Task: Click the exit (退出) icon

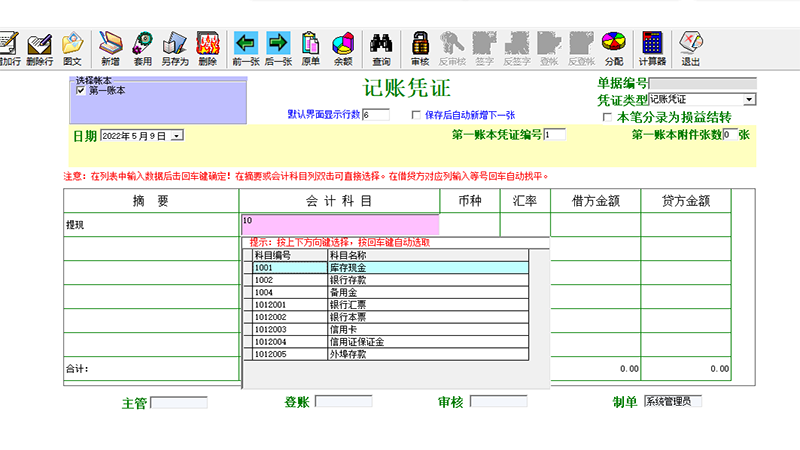Action: tap(691, 48)
